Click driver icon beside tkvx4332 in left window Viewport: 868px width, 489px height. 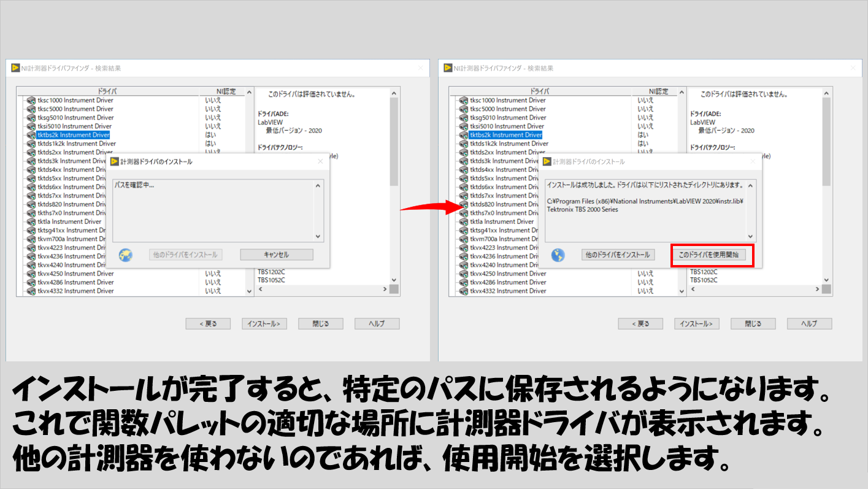tap(31, 291)
